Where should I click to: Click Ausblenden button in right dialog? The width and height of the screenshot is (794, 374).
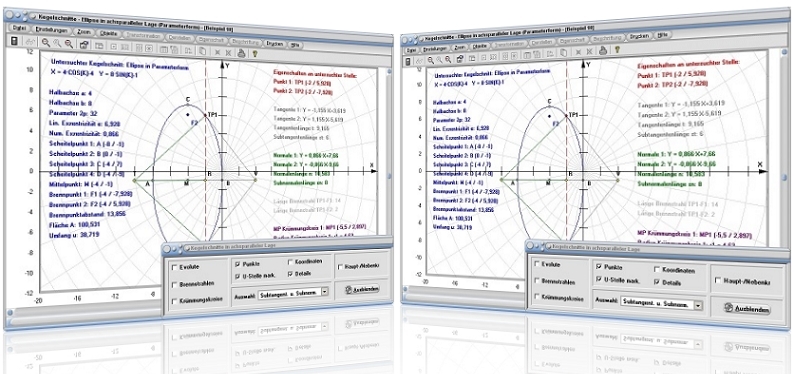pos(747,310)
